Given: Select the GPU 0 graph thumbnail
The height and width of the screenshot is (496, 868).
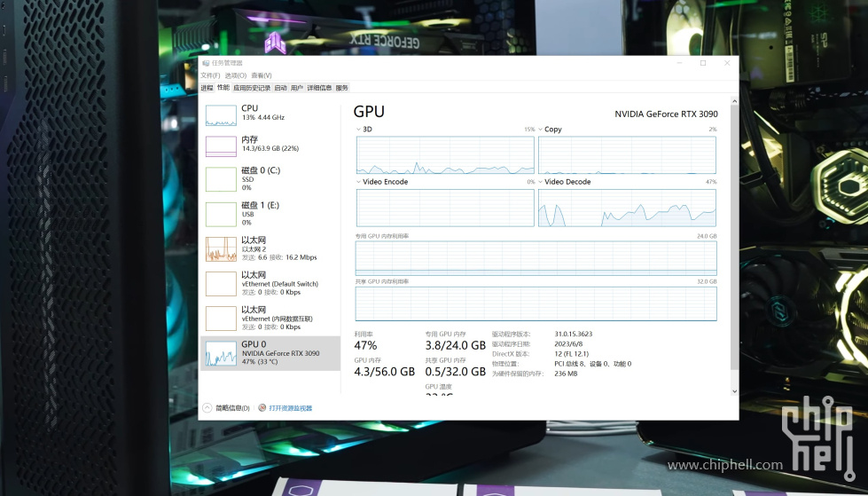Looking at the screenshot, I should click(x=221, y=353).
